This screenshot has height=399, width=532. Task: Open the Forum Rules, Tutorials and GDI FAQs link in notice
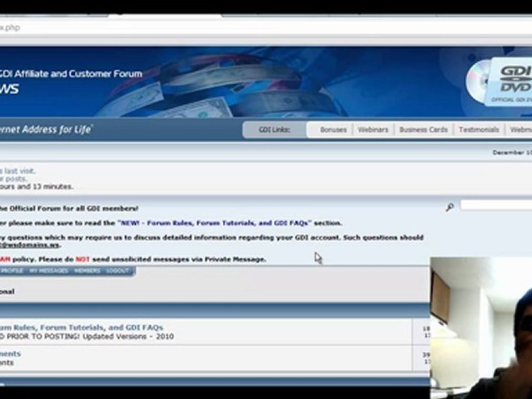214,223
